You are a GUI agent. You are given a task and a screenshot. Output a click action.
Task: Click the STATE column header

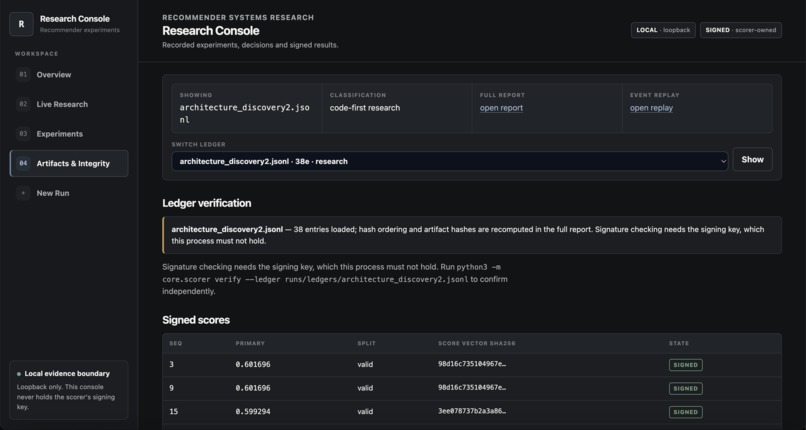coord(679,343)
